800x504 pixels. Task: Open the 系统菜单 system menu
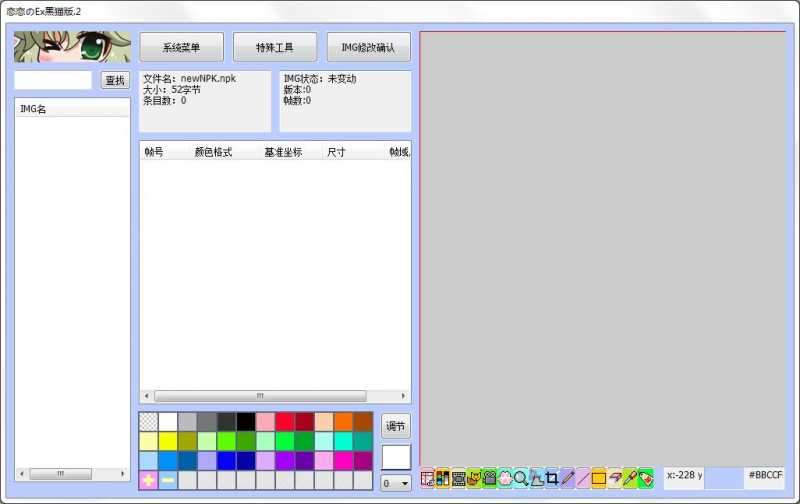tap(181, 47)
